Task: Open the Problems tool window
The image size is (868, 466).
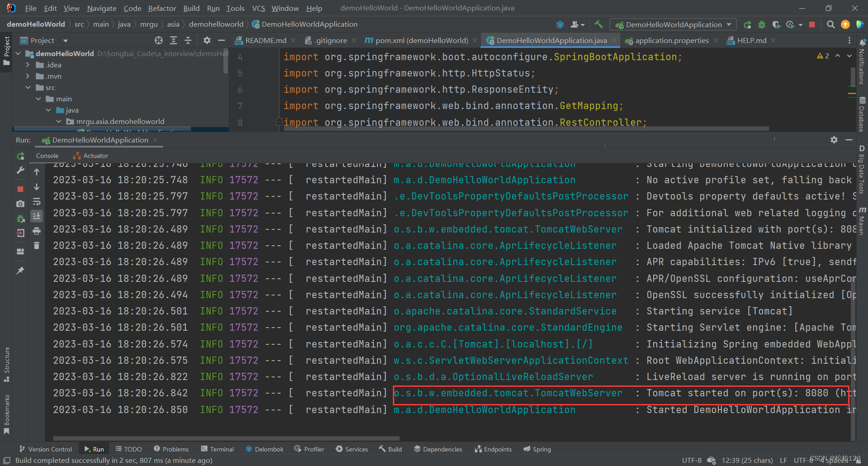Action: (171, 449)
